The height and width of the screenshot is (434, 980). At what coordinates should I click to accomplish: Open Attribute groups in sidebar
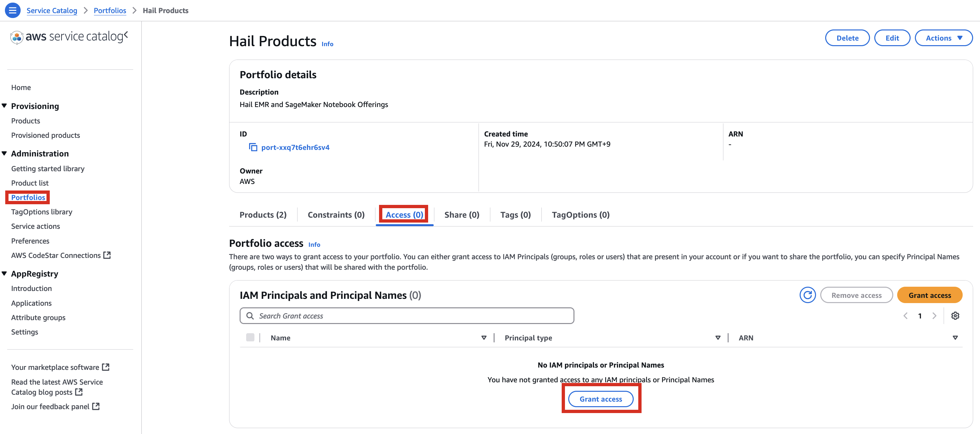click(38, 317)
